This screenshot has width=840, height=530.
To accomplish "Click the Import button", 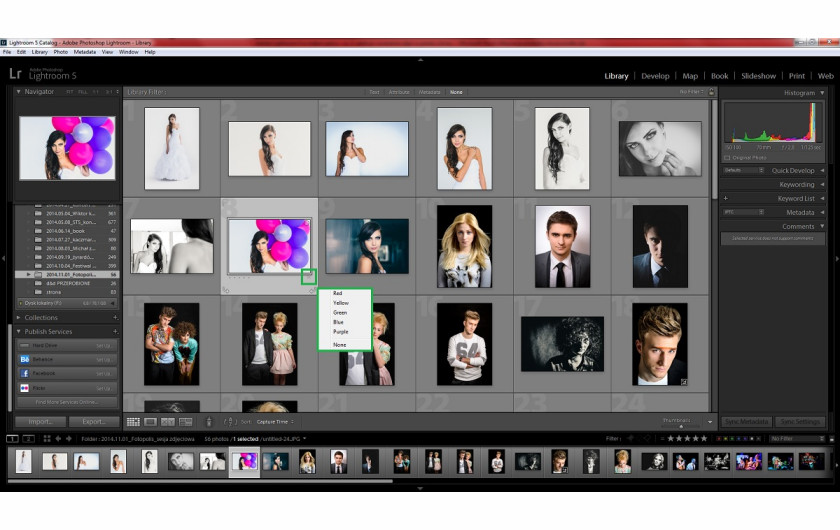I will point(41,422).
